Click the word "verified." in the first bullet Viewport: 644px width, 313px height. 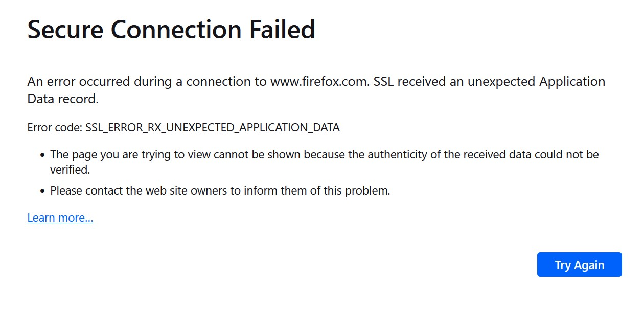pos(70,170)
